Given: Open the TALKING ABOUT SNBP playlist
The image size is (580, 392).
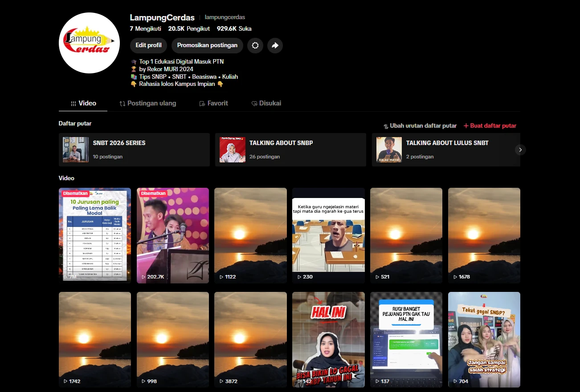Looking at the screenshot, I should [290, 150].
